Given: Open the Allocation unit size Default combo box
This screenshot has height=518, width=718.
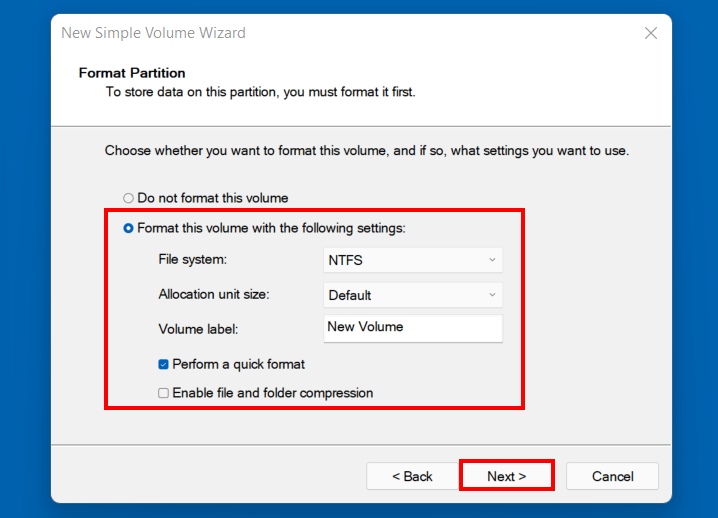Looking at the screenshot, I should 413,295.
